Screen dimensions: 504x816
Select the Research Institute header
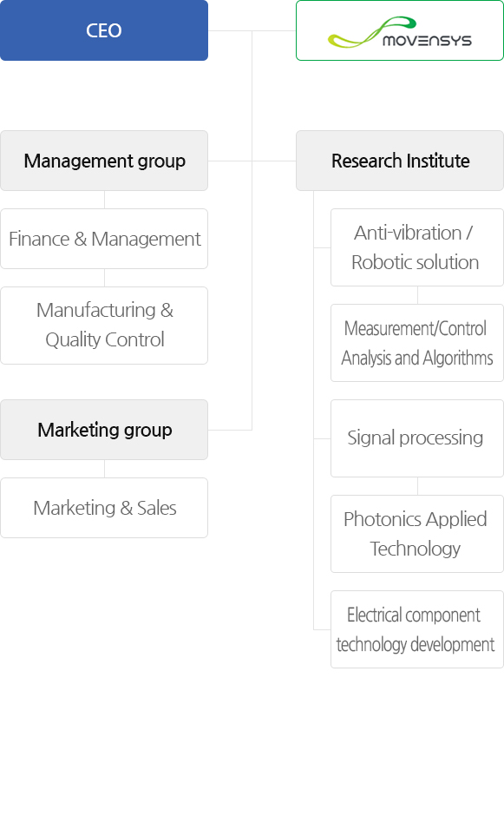[x=400, y=161]
